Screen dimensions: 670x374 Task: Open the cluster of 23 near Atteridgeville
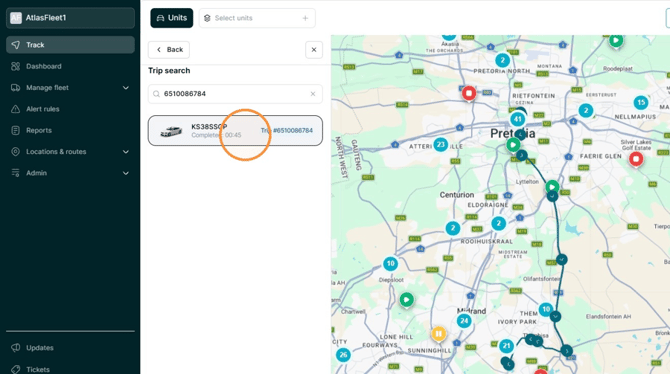(x=441, y=144)
